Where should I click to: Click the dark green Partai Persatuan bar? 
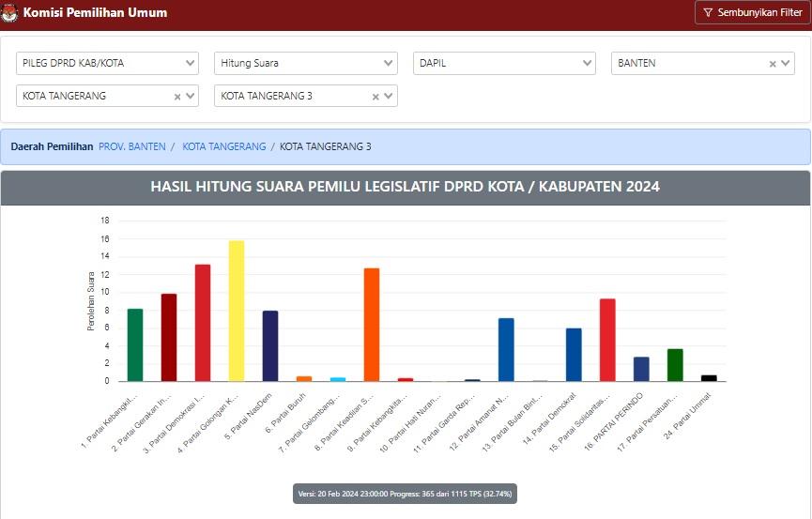pos(675,365)
